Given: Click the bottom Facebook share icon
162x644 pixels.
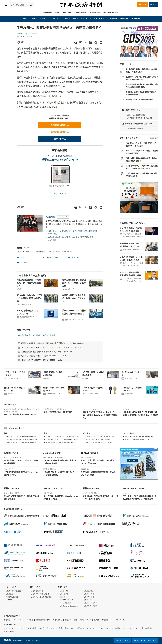Looking at the screenshot, I should coord(96,207).
